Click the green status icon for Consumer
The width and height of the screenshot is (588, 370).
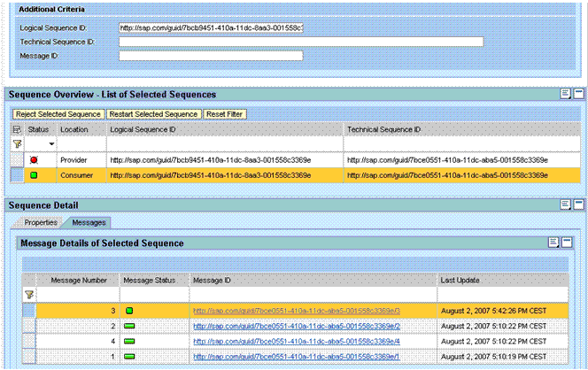(34, 175)
